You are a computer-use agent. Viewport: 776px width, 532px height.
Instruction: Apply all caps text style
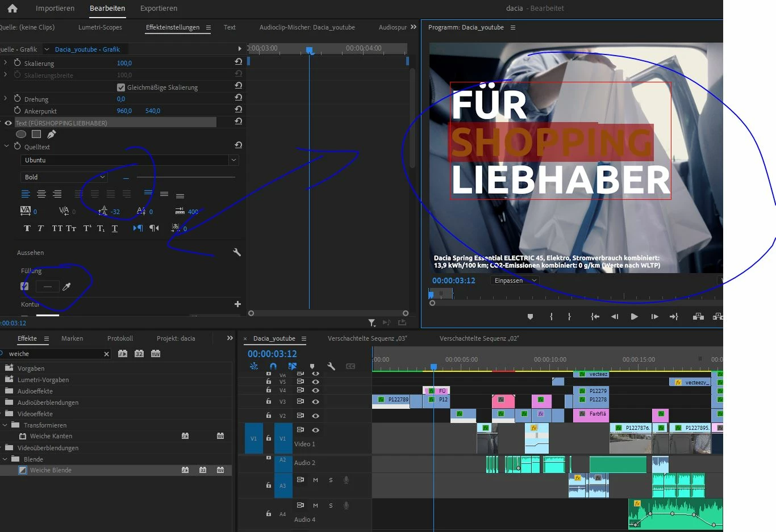point(57,228)
